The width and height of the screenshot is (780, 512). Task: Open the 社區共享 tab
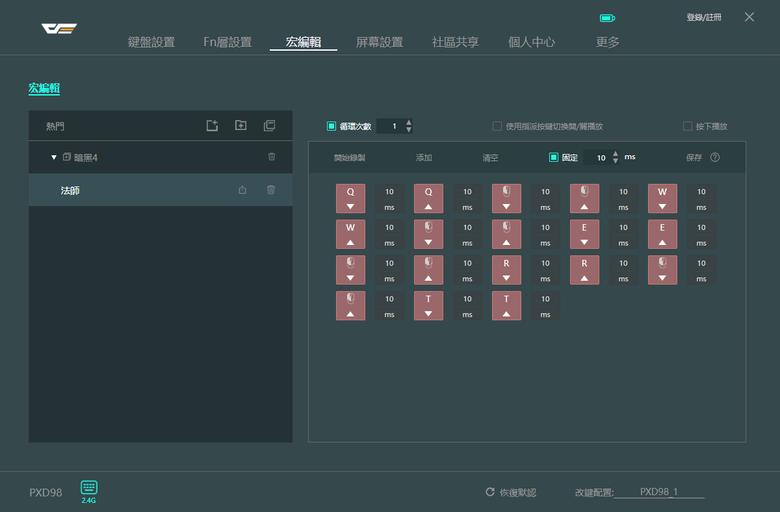pos(456,42)
